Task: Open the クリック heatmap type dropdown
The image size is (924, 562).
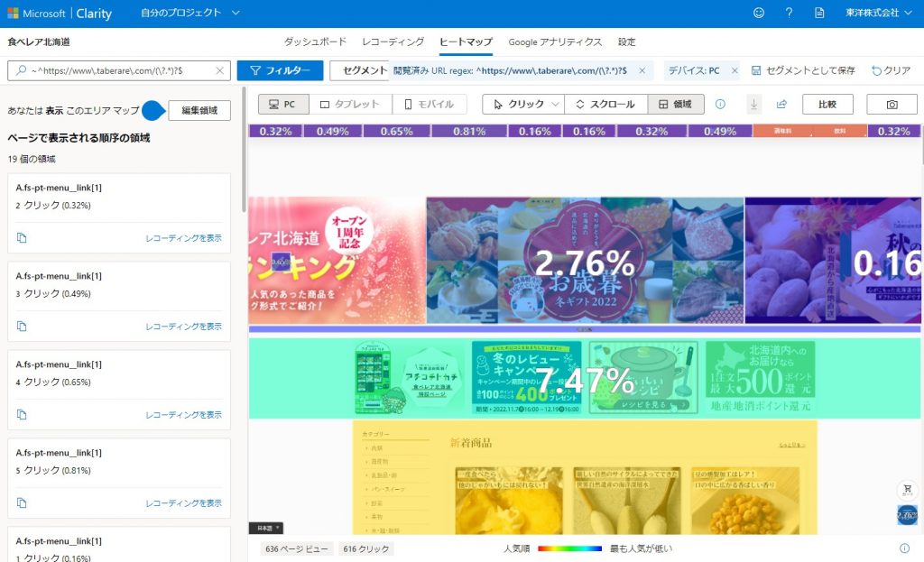Action: click(x=523, y=105)
